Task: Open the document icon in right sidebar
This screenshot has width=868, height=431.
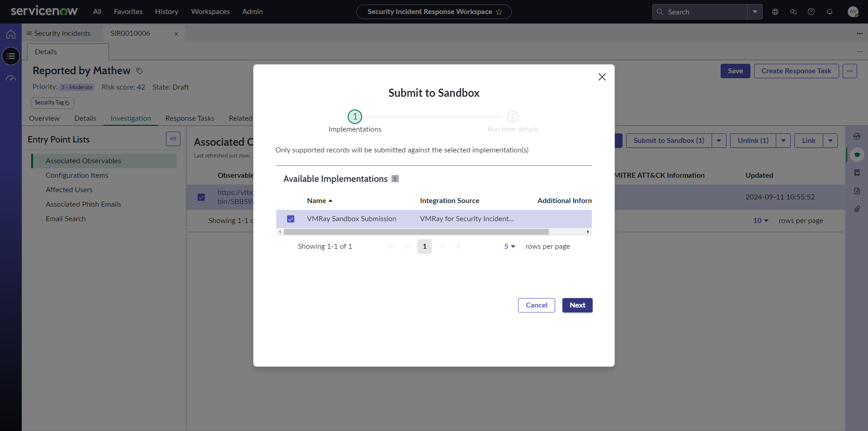Action: tap(857, 191)
